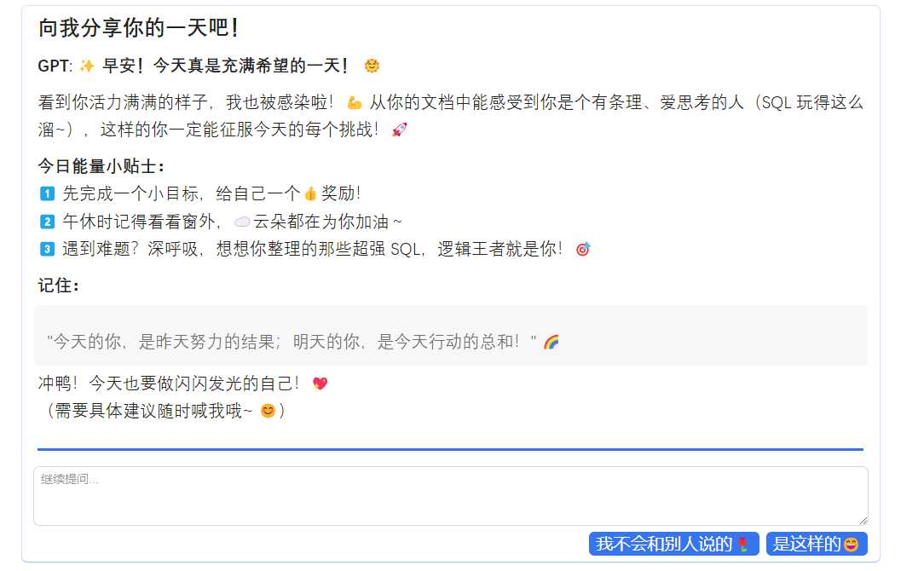Click the target emoji after "逻辑王者就是你！"
Screen dimensions: 924x571
click(583, 250)
